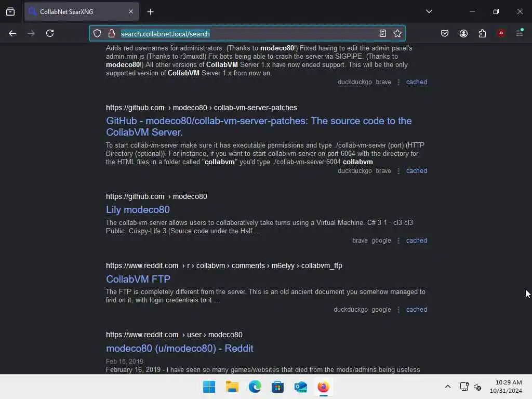Image resolution: width=532 pixels, height=399 pixels.
Task: Open the Windows Start menu
Action: 209,387
